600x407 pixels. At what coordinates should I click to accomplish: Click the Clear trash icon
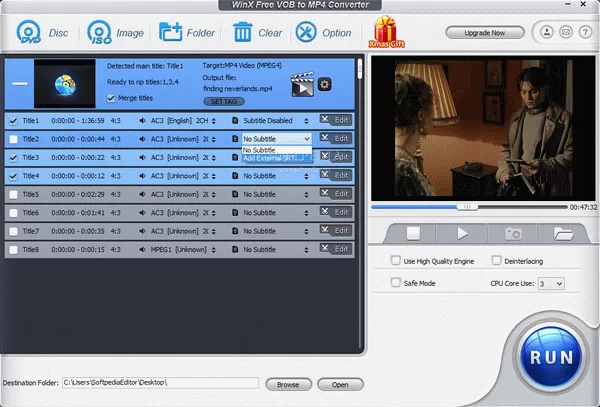click(243, 32)
